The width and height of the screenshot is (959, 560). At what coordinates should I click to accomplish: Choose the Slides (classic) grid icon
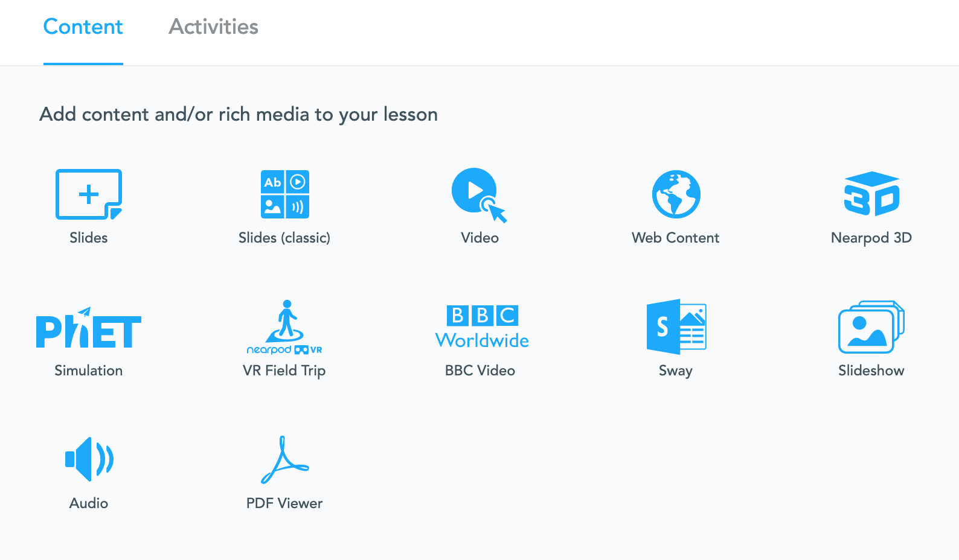tap(285, 194)
